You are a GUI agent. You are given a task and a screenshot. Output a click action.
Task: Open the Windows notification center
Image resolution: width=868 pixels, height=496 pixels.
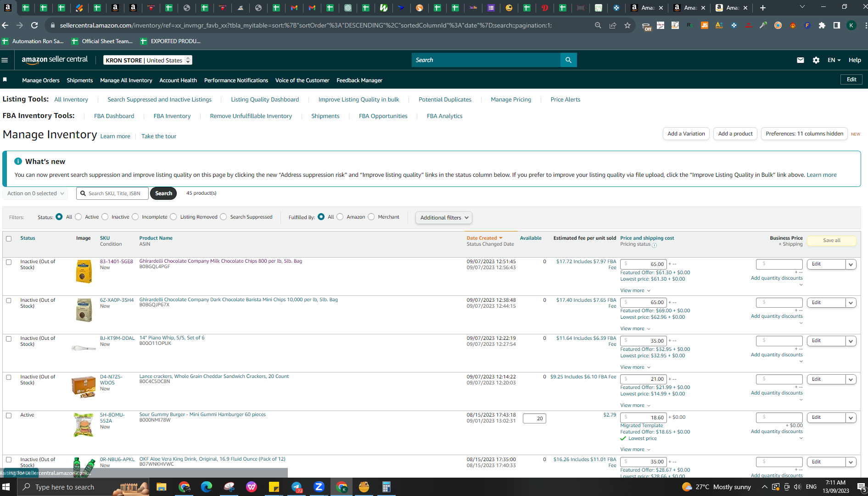[x=861, y=487]
